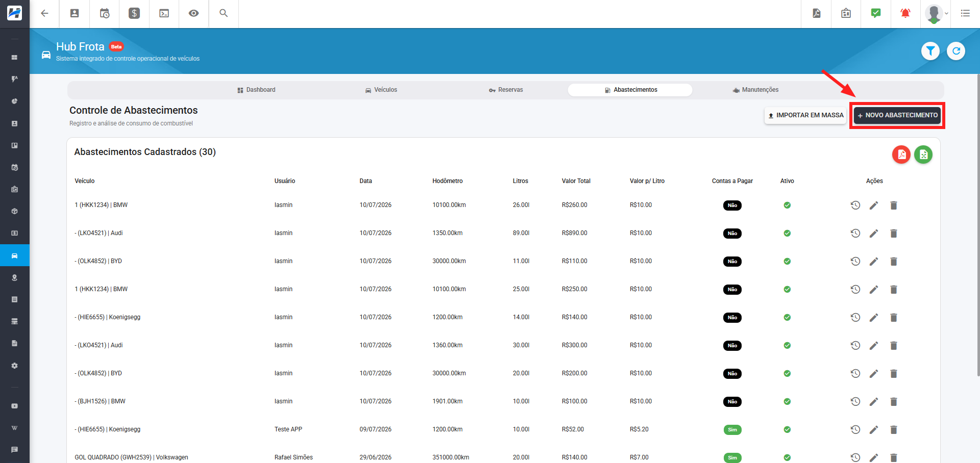This screenshot has height=463, width=980.
Task: Open the search magnifier in top toolbar
Action: [224, 13]
